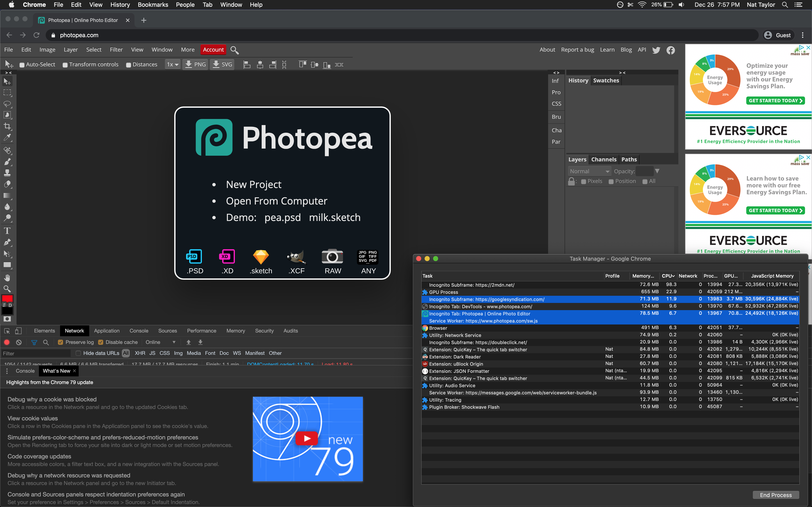The width and height of the screenshot is (812, 507).
Task: Pick the Pen tool
Action: [x=7, y=242]
